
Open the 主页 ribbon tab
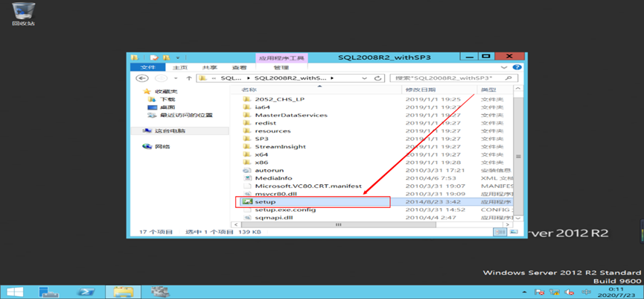[x=180, y=67]
